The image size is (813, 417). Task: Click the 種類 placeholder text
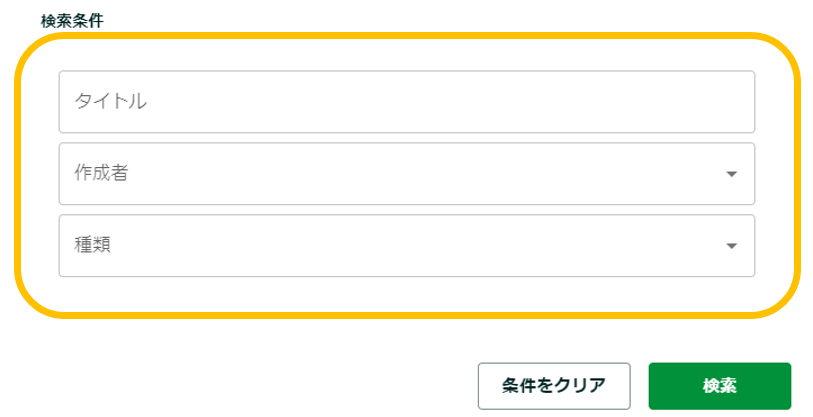(x=92, y=245)
